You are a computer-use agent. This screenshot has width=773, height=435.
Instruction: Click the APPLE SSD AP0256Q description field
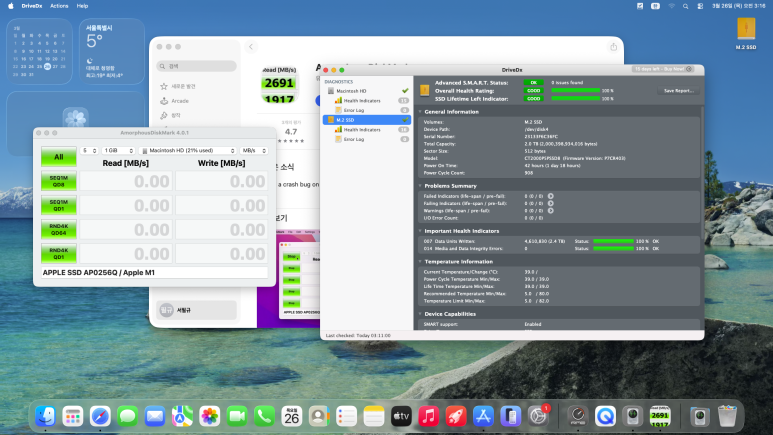tap(155, 272)
